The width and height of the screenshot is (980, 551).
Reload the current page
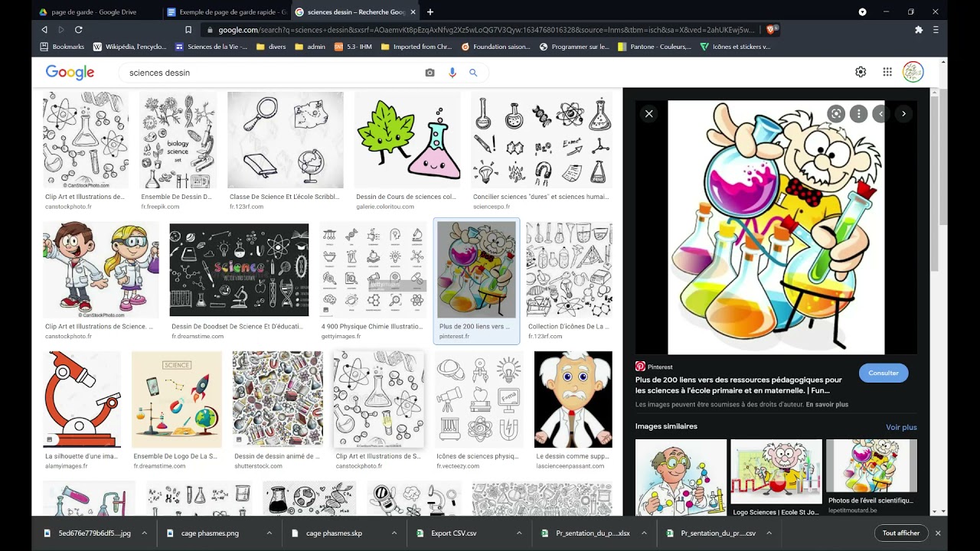(x=78, y=30)
